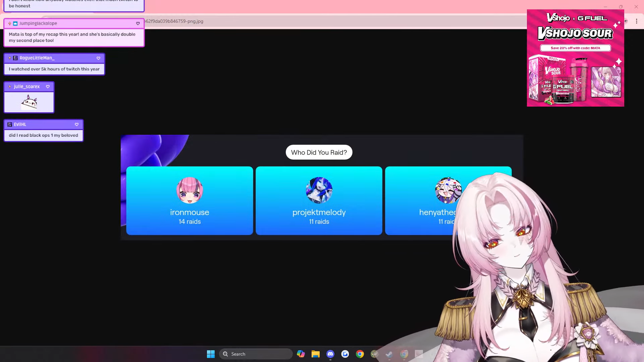Click ironmouse's profile avatar
Screen dimensions: 644x362
click(x=190, y=190)
